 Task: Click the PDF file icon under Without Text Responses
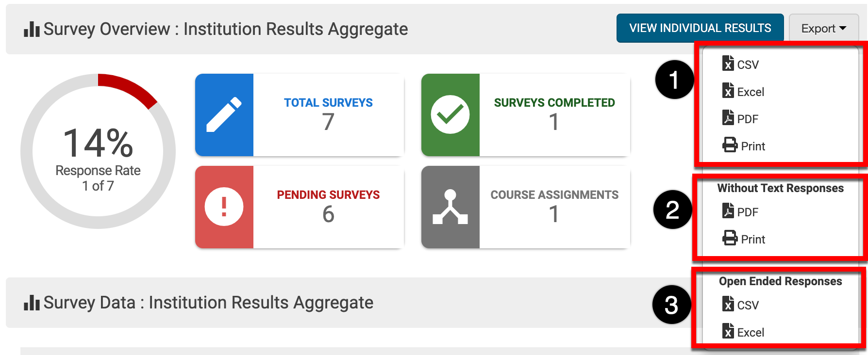click(728, 211)
